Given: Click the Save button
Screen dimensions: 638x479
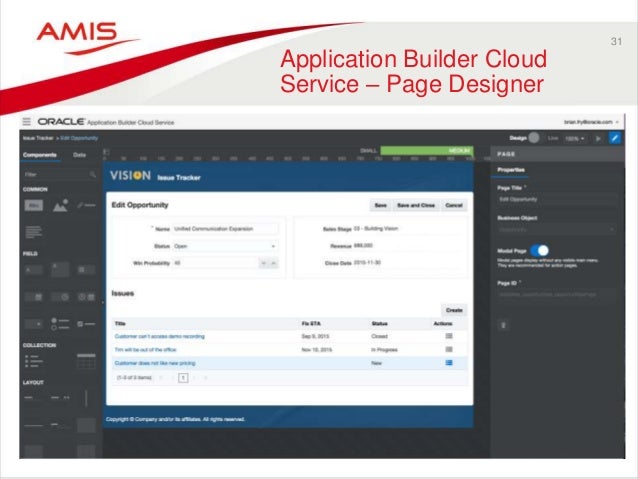Looking at the screenshot, I should coord(380,205).
